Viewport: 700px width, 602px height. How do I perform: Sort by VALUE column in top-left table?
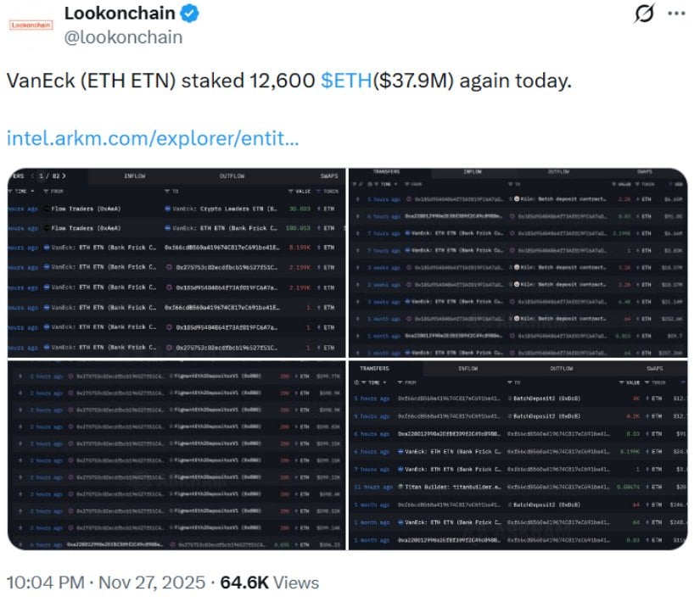click(304, 191)
